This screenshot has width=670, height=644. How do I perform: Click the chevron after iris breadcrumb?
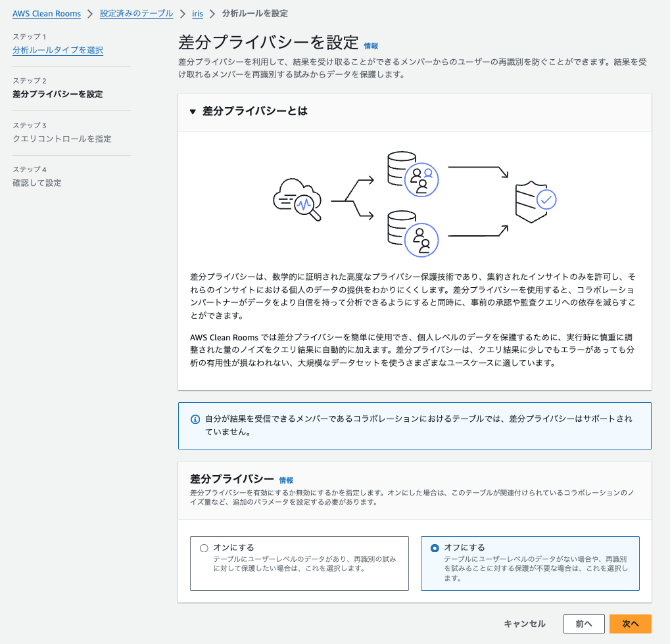(x=212, y=14)
